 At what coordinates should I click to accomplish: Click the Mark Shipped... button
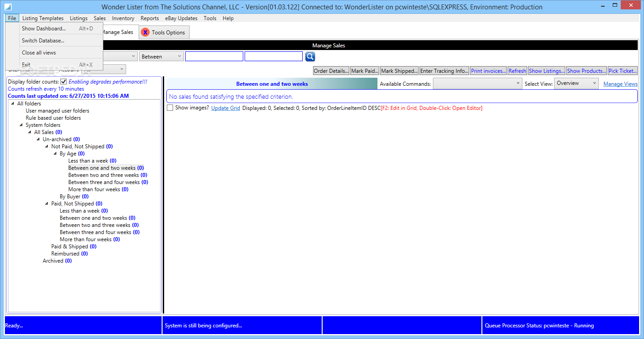[399, 71]
